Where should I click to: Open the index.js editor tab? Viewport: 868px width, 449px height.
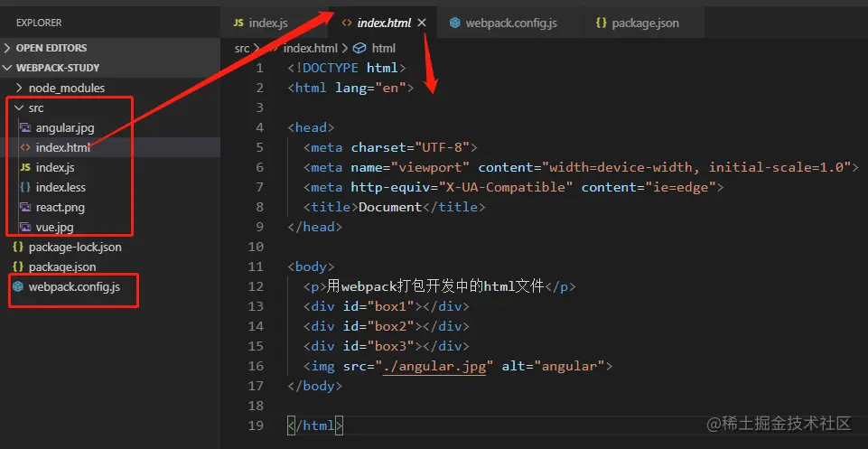[x=268, y=23]
